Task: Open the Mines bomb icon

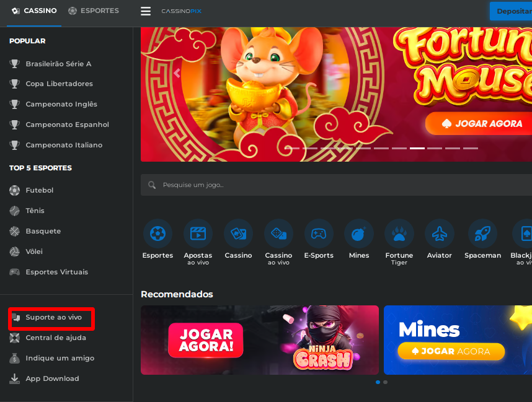Action: click(358, 234)
